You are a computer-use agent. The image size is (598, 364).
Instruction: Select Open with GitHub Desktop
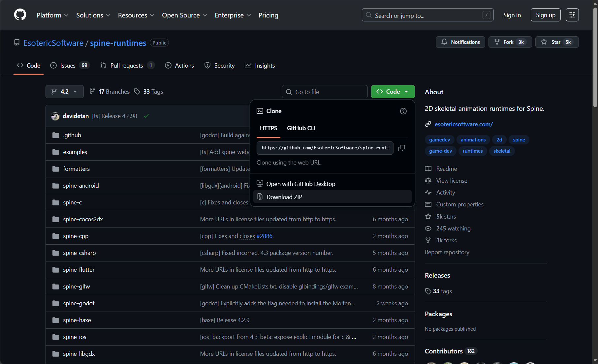click(332, 184)
